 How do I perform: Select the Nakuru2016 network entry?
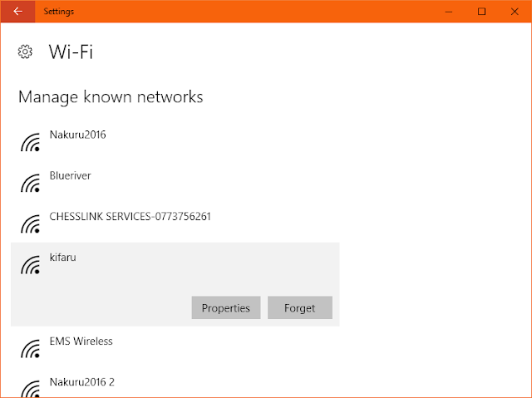click(x=175, y=142)
